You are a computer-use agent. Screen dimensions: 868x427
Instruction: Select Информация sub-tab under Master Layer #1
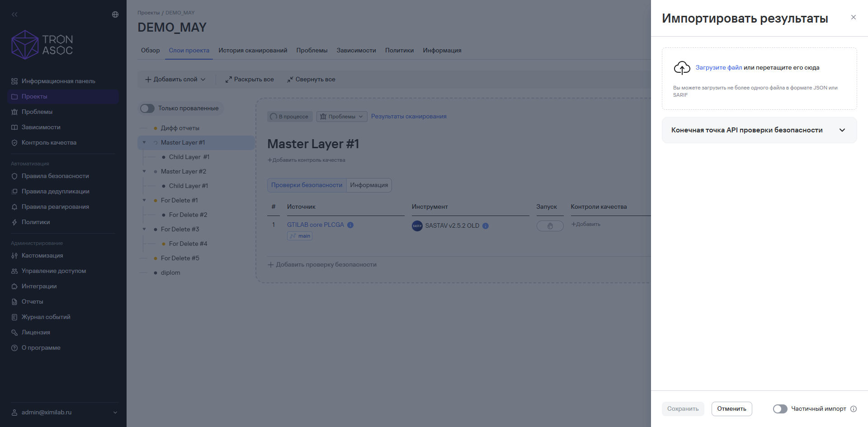369,185
